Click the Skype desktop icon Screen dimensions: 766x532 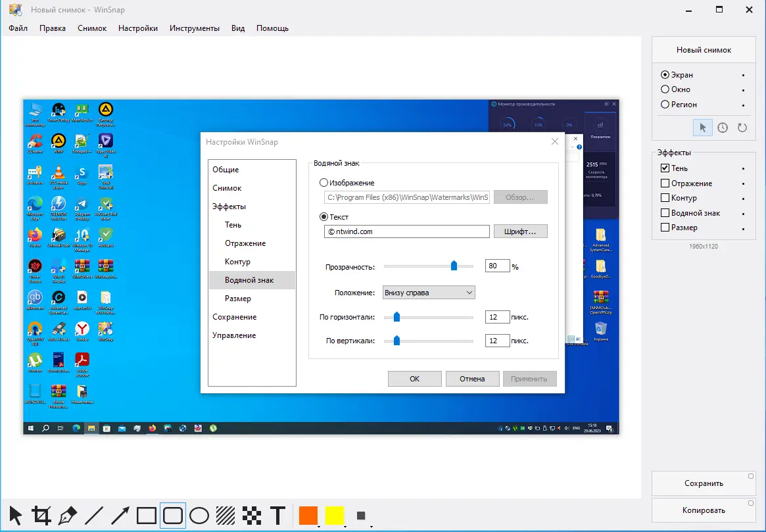[x=82, y=176]
